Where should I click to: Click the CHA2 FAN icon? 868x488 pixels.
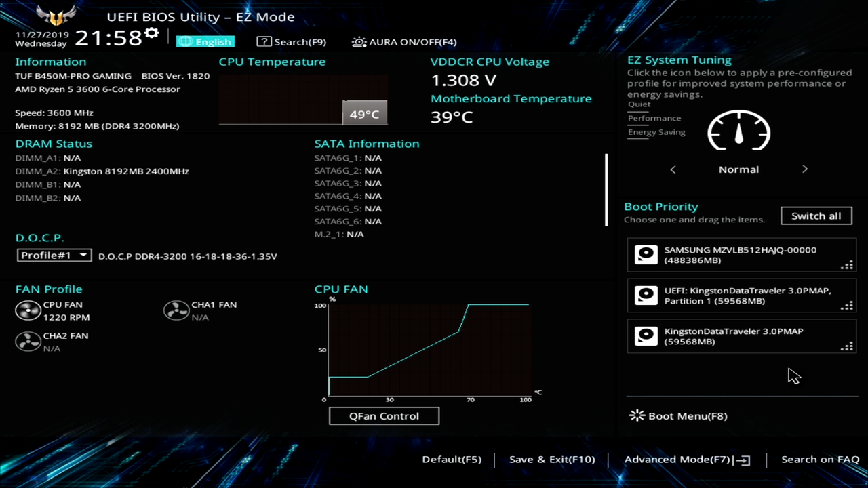coord(28,342)
